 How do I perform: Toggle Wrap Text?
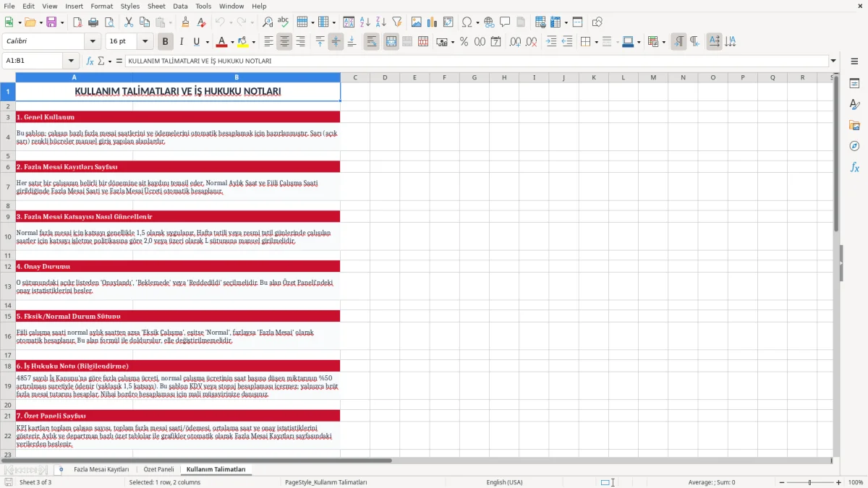click(371, 42)
